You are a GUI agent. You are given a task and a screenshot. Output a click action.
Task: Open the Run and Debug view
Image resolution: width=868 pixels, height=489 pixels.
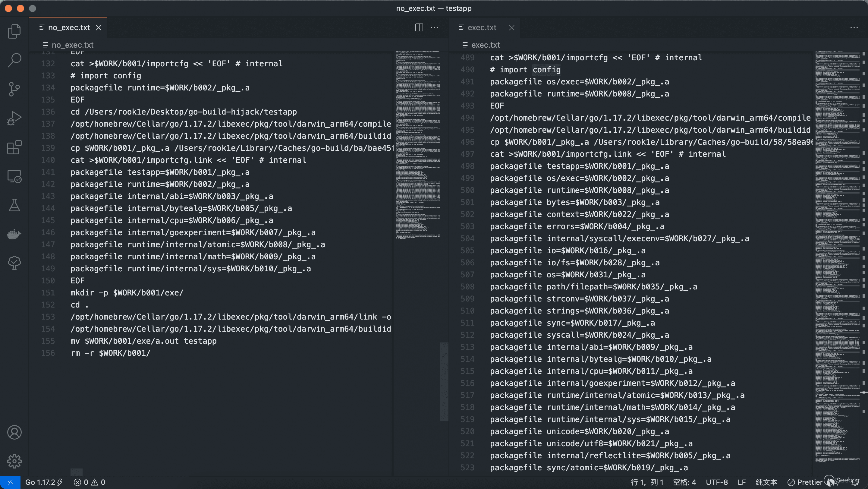(x=14, y=118)
